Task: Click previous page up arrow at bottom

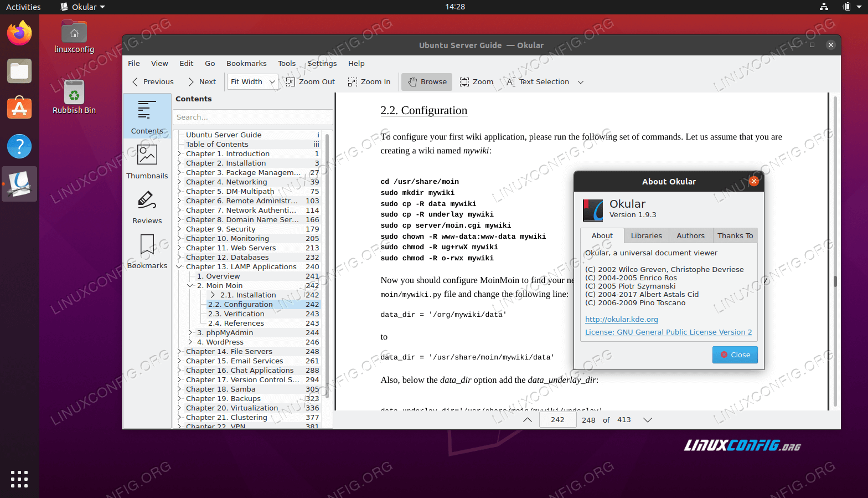Action: tap(528, 420)
